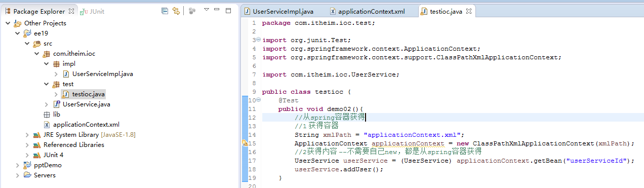The width and height of the screenshot is (644, 188).
Task: Collapse the src source folder
Action: click(x=27, y=44)
